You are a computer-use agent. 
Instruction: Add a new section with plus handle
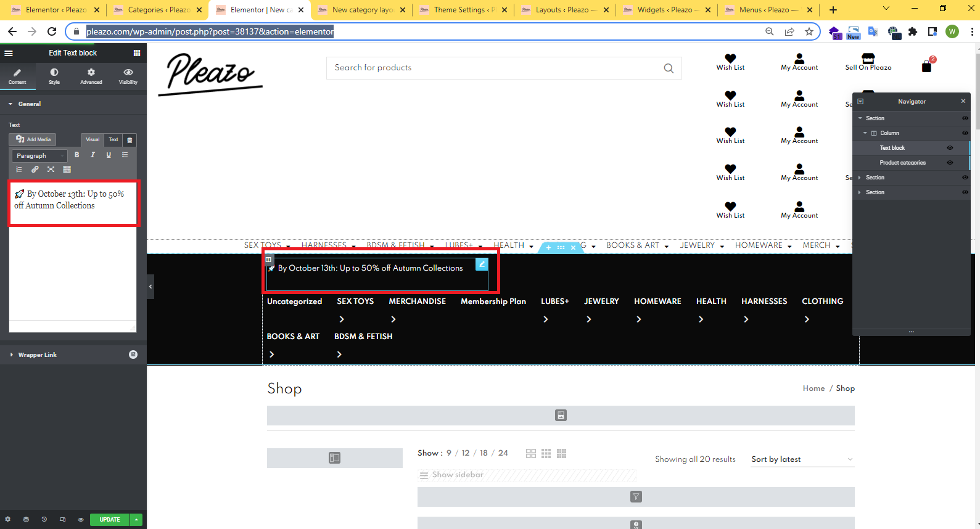[x=548, y=248]
